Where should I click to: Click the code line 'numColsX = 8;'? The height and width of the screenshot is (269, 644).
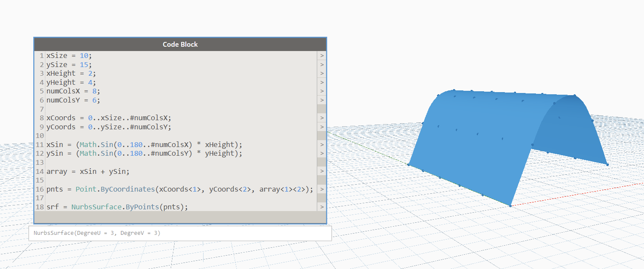click(x=73, y=91)
